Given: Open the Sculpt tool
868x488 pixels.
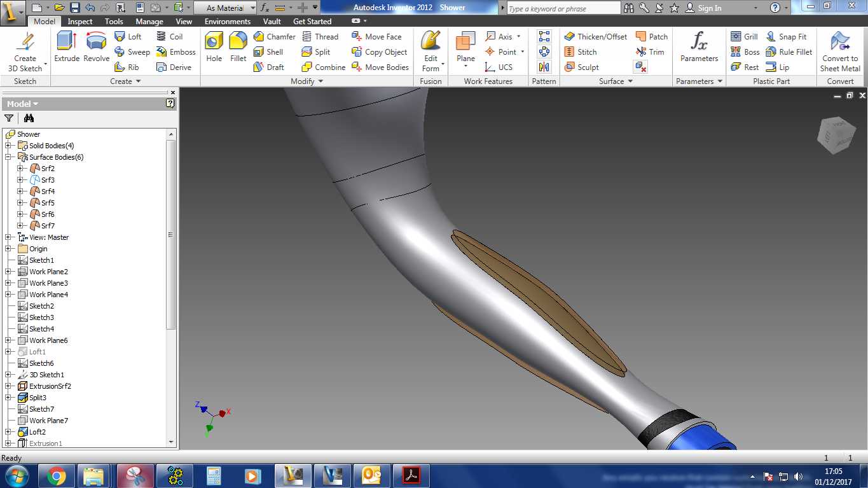Looking at the screenshot, I should [x=582, y=67].
